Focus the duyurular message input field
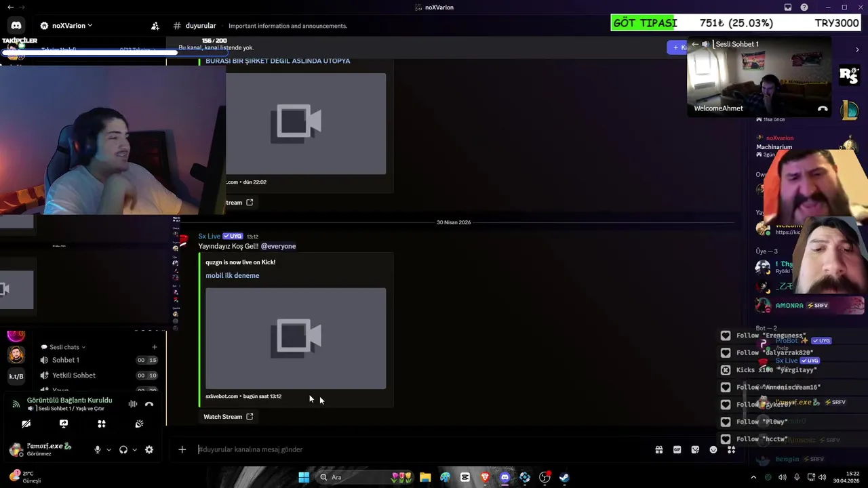Image resolution: width=868 pixels, height=488 pixels. tap(420, 449)
